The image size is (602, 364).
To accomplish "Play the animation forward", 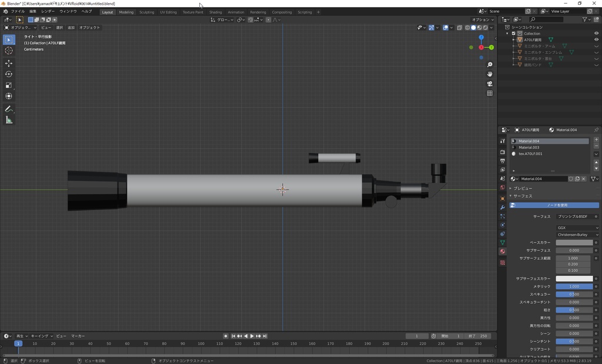I will (x=252, y=336).
